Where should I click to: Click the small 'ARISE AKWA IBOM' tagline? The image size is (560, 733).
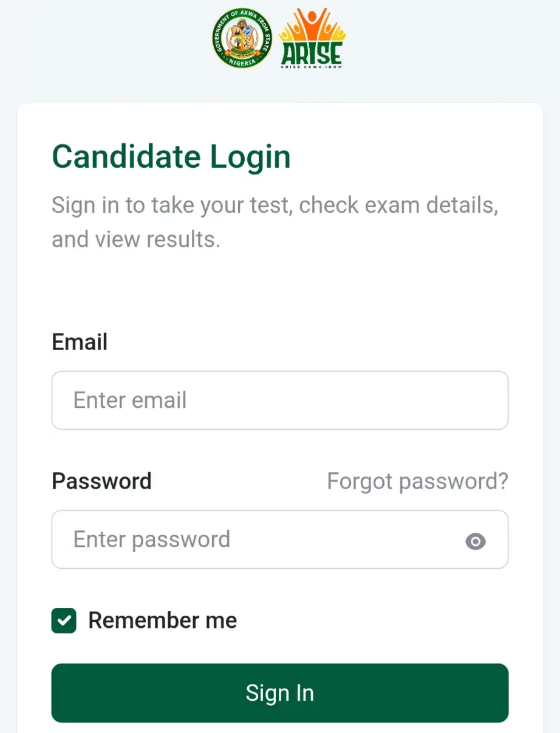coord(312,67)
